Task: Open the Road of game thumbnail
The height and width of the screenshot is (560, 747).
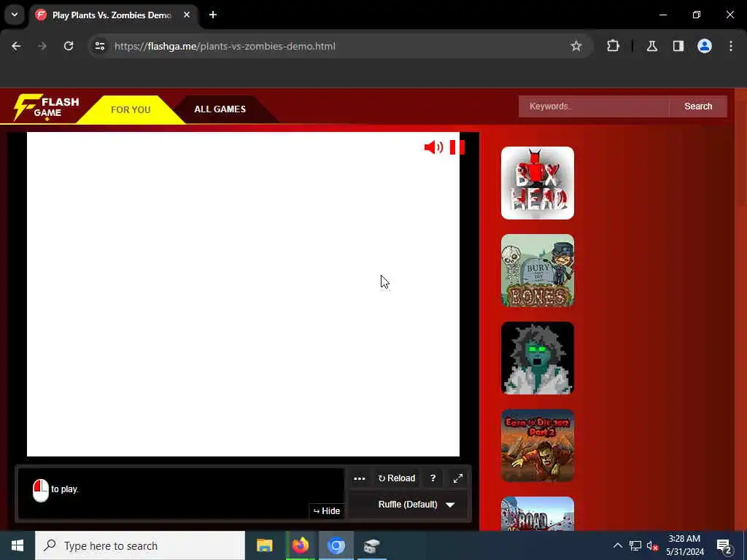Action: 538,514
